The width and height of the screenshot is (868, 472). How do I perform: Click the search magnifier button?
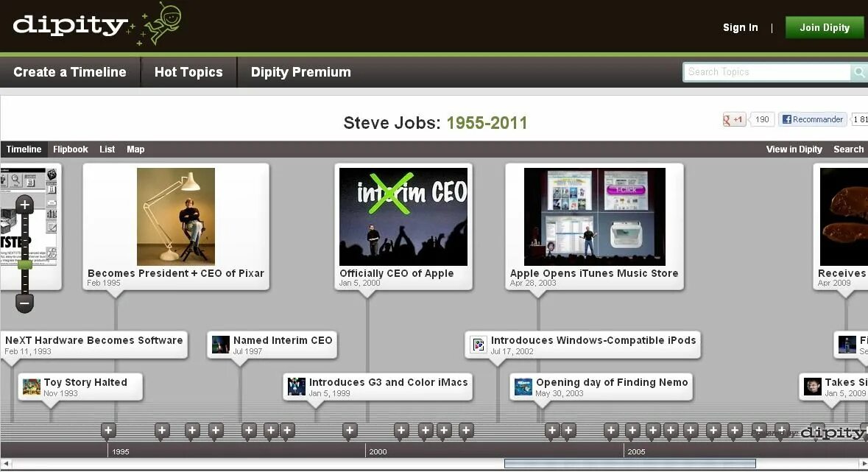[859, 72]
